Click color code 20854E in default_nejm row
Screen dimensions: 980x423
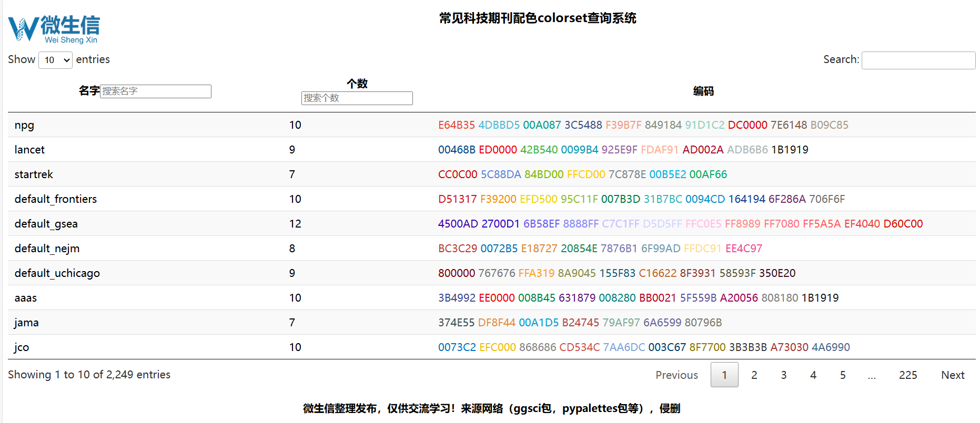579,249
